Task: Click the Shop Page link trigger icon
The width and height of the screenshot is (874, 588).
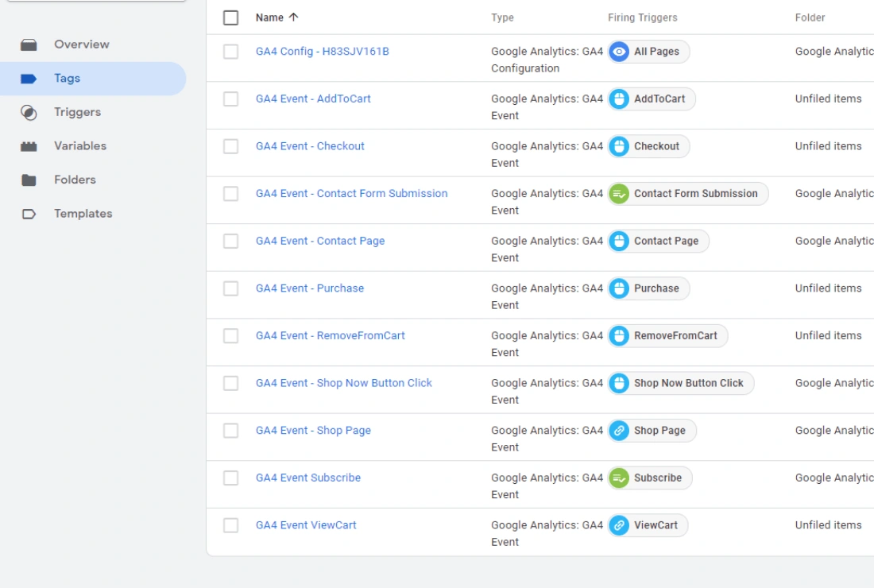Action: [619, 431]
